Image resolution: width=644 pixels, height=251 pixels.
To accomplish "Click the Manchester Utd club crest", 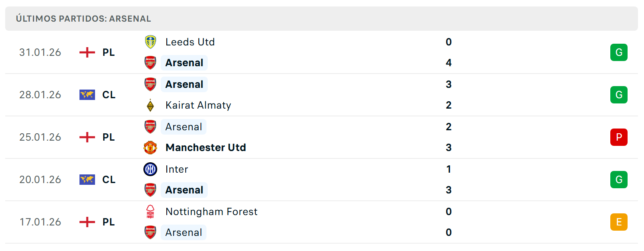I will [x=150, y=148].
